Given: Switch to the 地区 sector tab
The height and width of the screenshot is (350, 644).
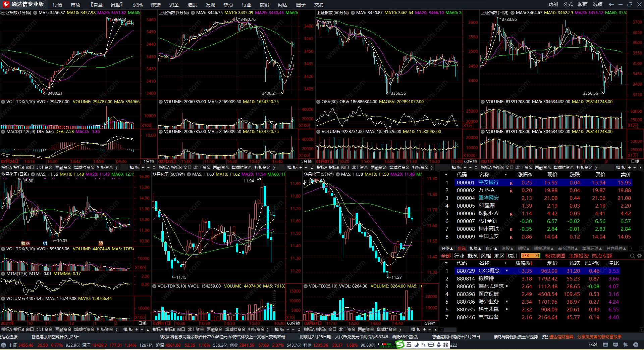Looking at the screenshot, I should tap(499, 256).
